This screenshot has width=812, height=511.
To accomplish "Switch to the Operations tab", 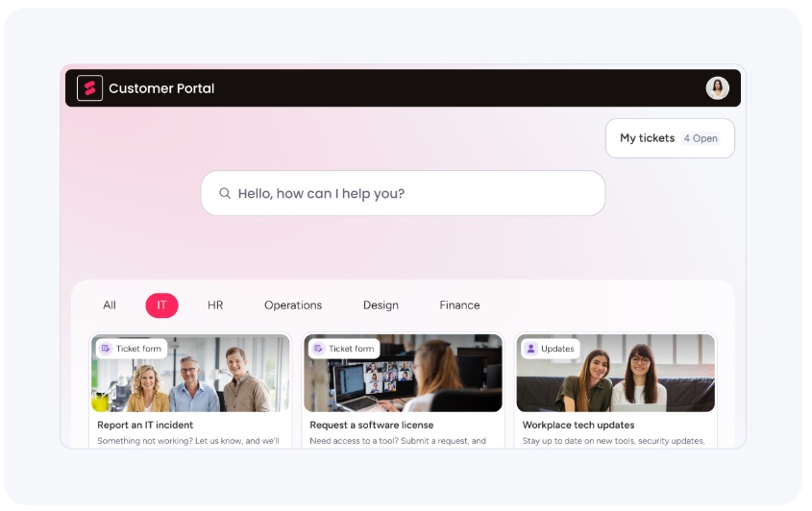I will click(x=293, y=305).
